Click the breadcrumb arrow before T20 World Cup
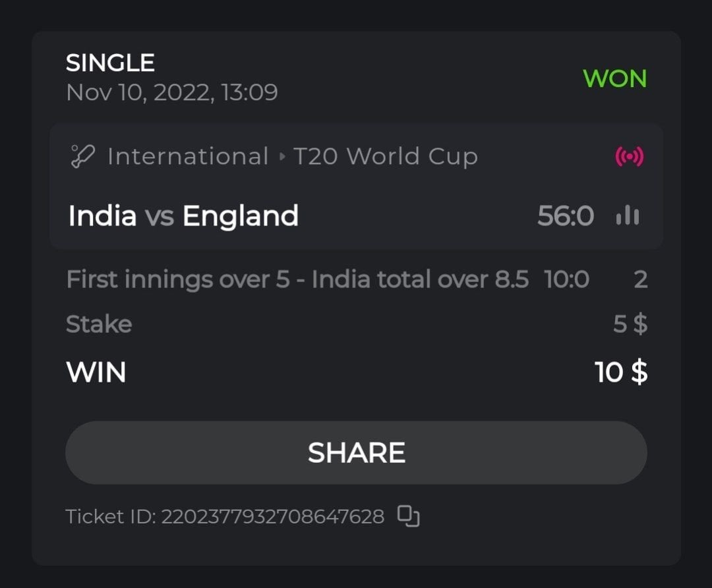This screenshot has height=588, width=712. (x=282, y=157)
